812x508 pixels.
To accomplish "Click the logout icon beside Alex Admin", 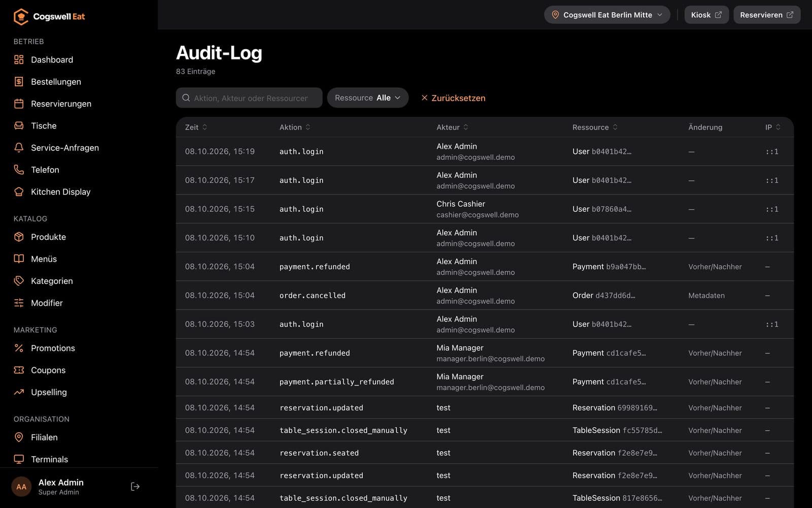I will pyautogui.click(x=135, y=487).
